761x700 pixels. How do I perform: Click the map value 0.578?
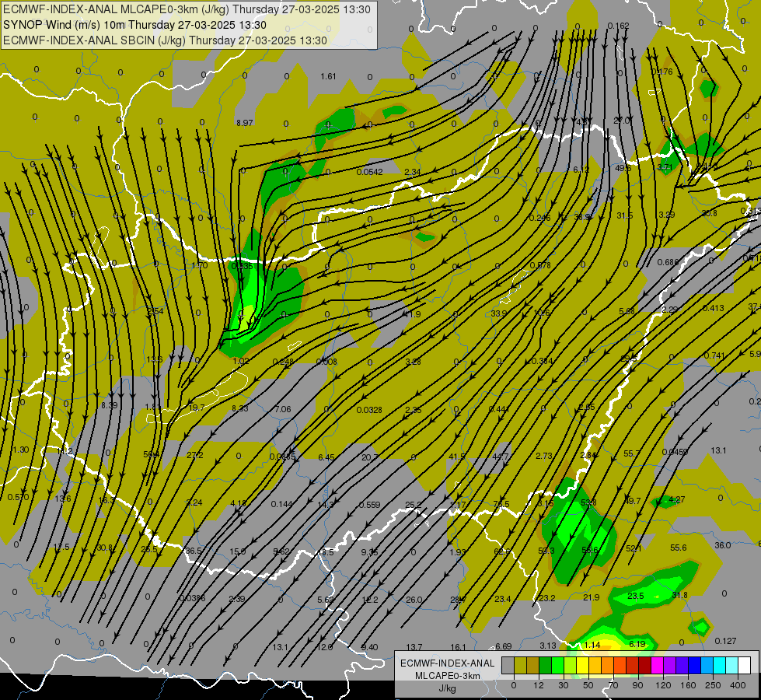click(540, 265)
